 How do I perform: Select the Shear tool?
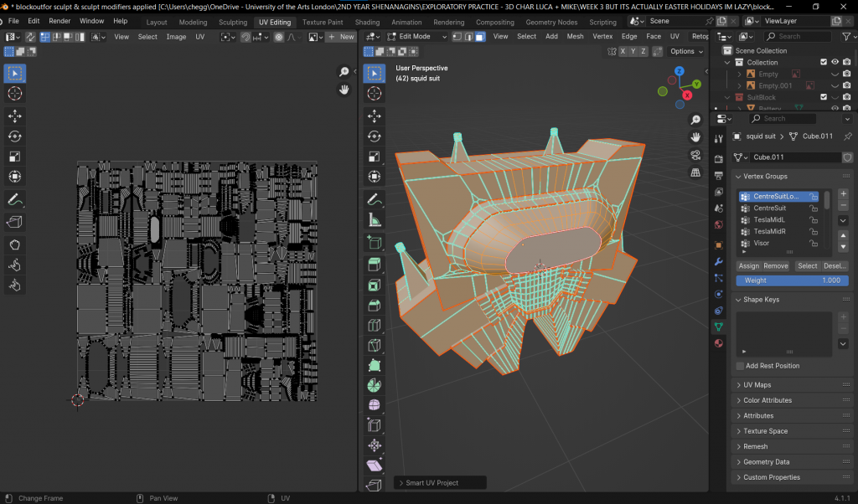click(375, 465)
